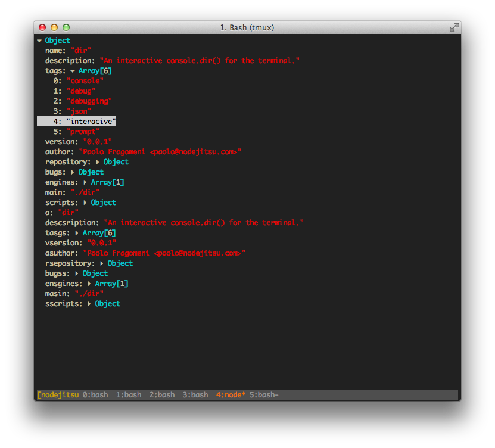
Task: Expand the engines Array[1]
Action: 86,182
